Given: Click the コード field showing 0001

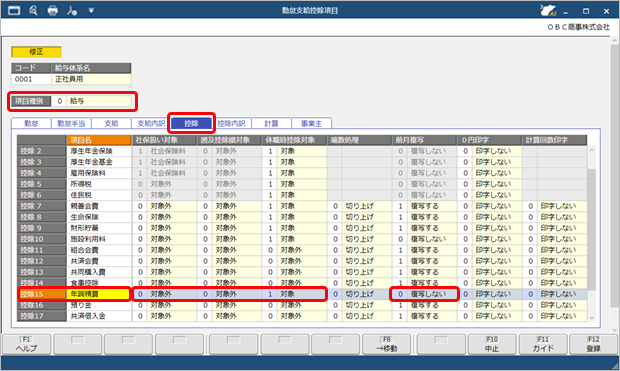Looking at the screenshot, I should click(31, 79).
